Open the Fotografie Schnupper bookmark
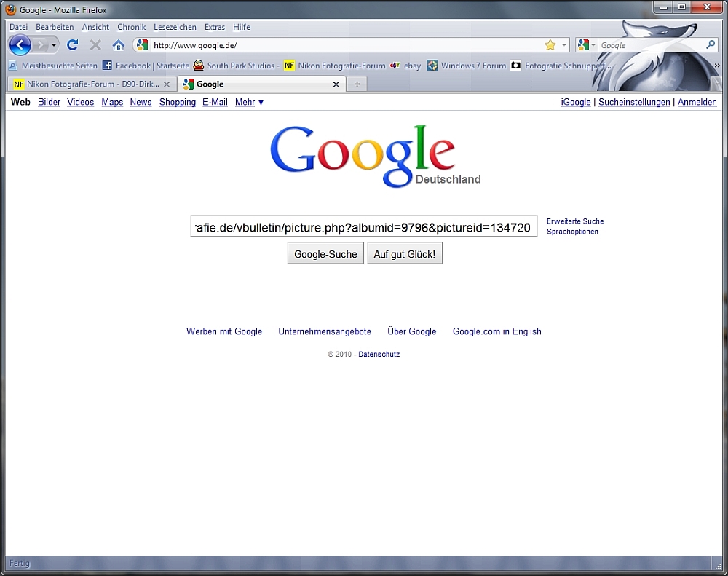728x576 pixels. [561, 66]
